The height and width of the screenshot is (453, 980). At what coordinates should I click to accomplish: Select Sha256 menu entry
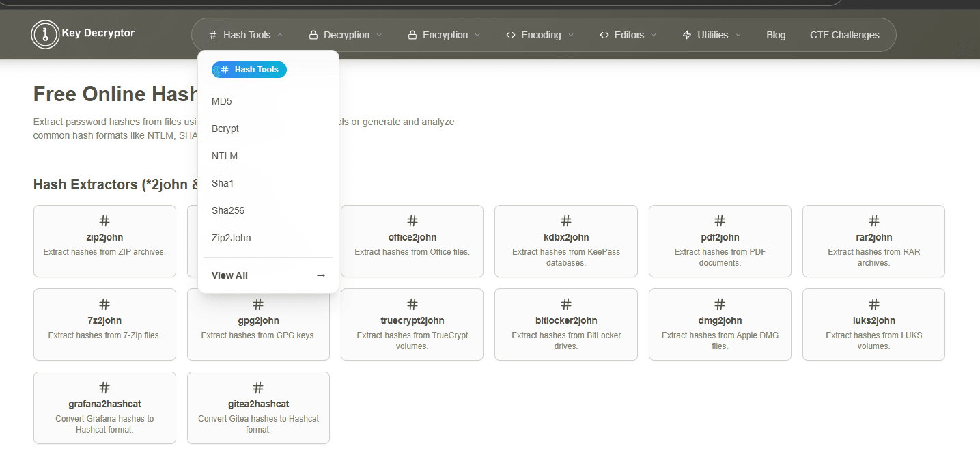228,210
